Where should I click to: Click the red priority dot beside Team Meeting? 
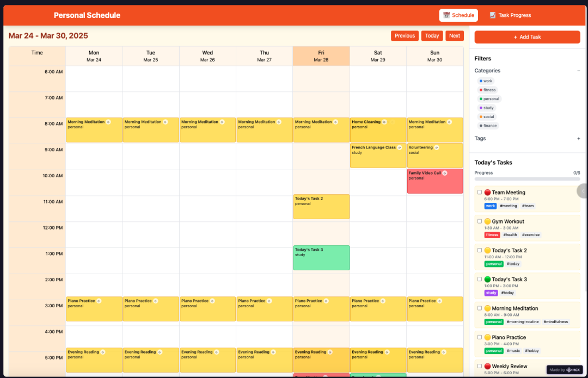(487, 193)
